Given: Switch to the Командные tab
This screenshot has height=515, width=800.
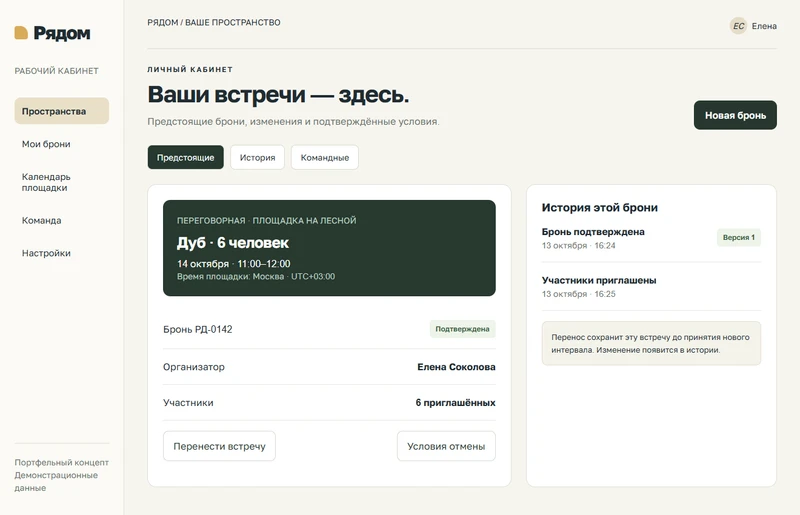Looking at the screenshot, I should [324, 157].
